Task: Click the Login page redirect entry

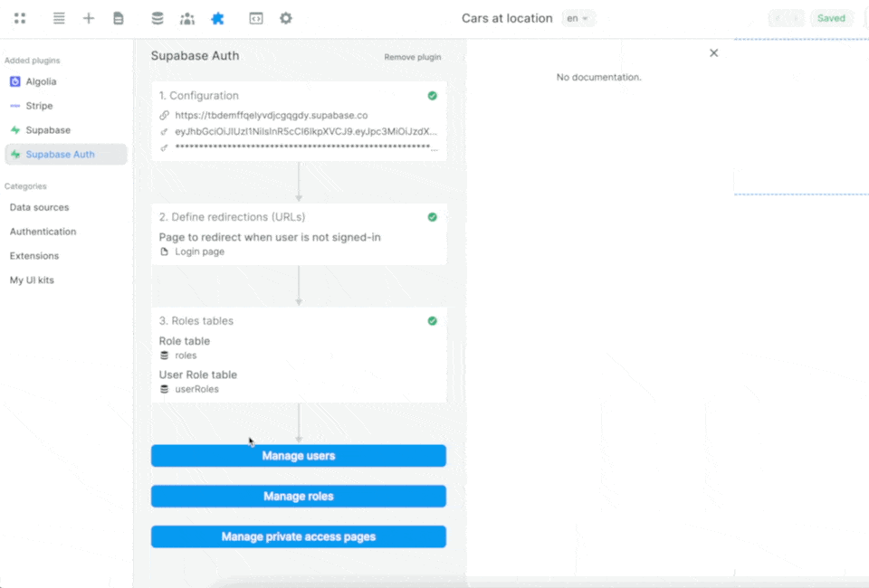Action: click(199, 251)
